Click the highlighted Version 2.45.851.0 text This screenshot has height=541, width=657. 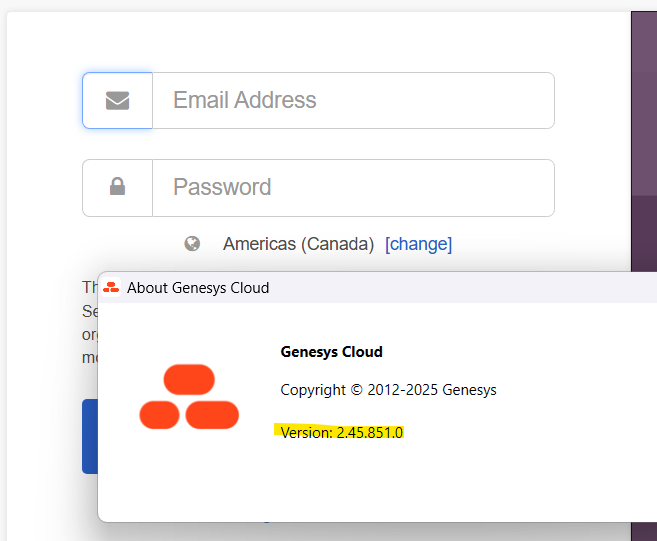coord(341,432)
